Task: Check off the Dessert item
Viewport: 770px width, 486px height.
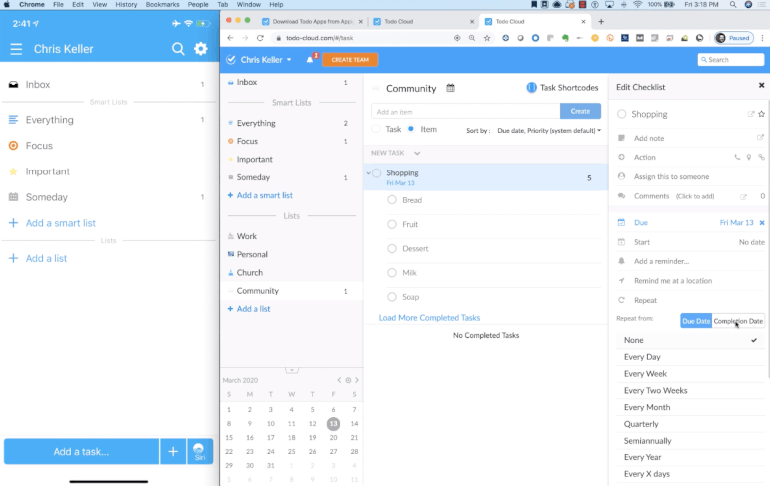Action: click(392, 248)
